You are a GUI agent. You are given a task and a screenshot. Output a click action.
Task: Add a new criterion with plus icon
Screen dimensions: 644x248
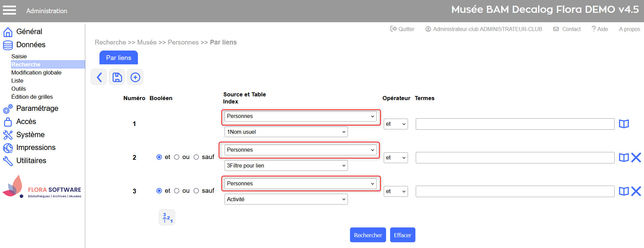(135, 77)
